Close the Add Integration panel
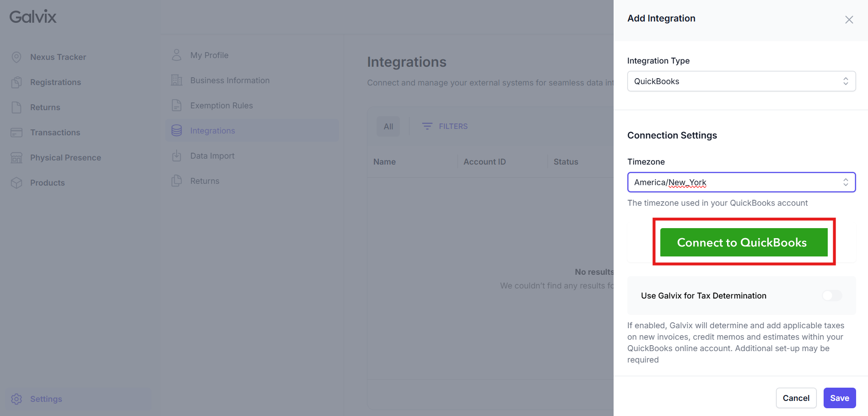 pyautogui.click(x=849, y=20)
